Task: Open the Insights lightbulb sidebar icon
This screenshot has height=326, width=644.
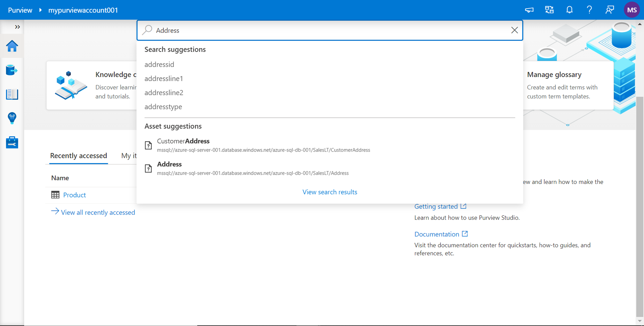Action: pos(12,118)
